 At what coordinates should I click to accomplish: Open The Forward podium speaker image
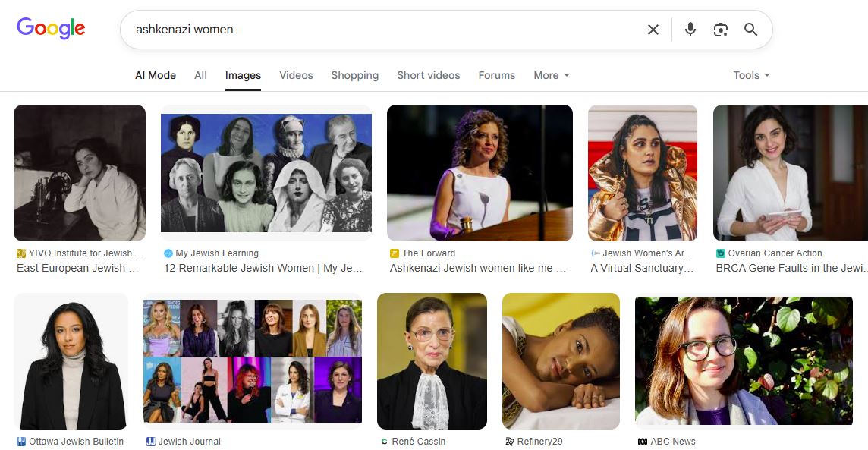[x=480, y=173]
